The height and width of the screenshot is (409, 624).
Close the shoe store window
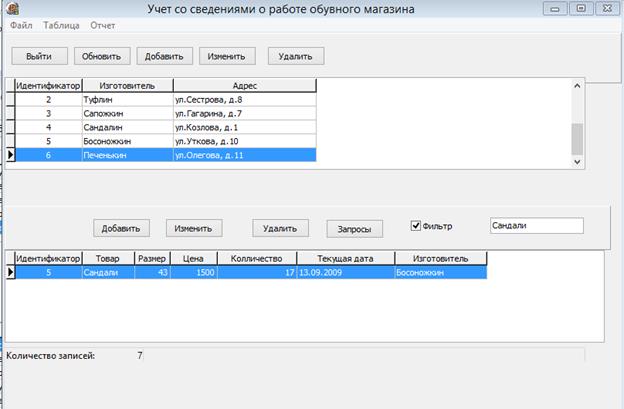click(607, 8)
